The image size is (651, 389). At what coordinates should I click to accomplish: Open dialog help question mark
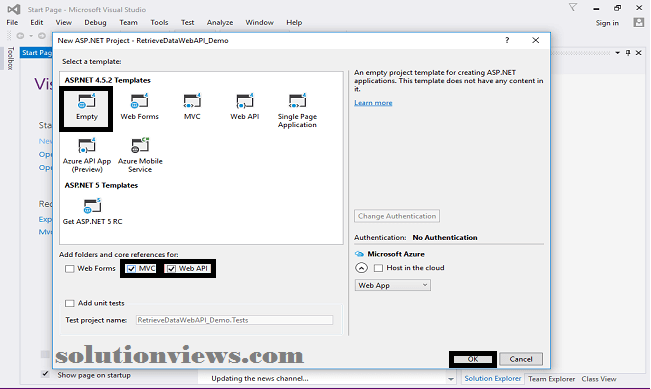(507, 40)
